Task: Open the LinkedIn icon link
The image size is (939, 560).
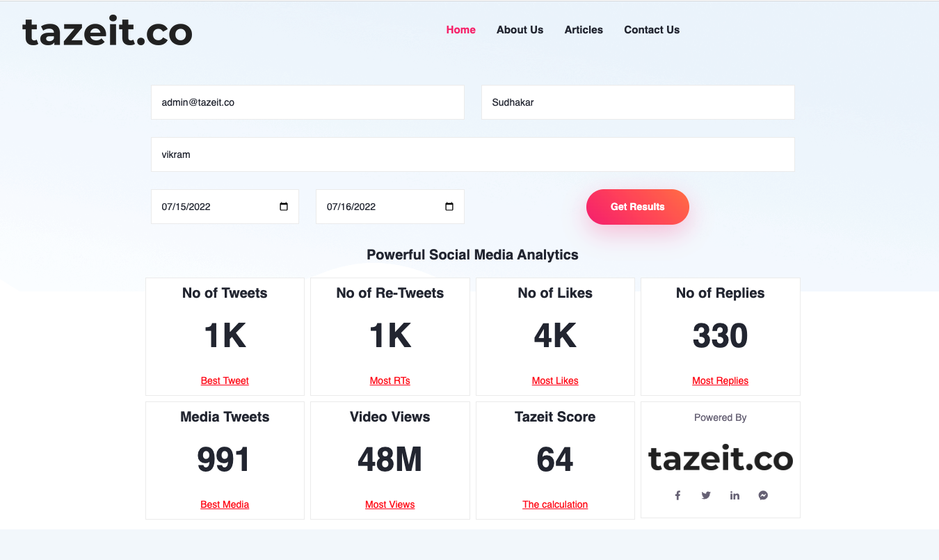Action: tap(735, 495)
